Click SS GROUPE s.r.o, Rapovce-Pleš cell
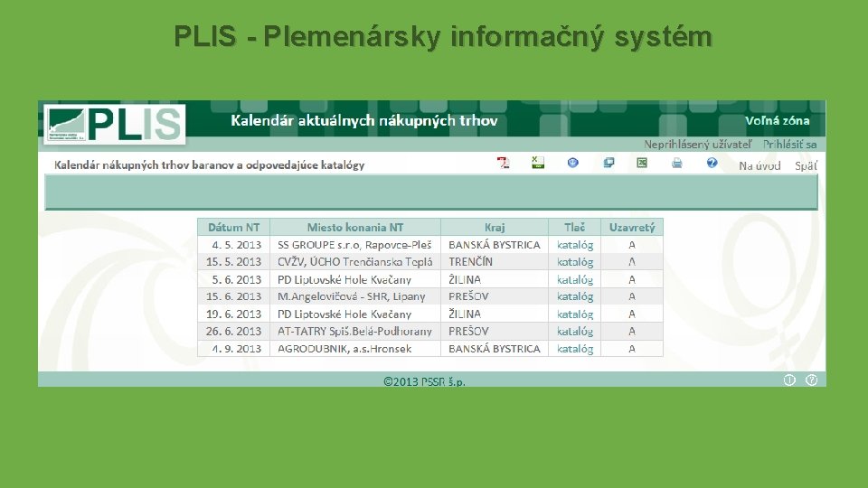 355,245
